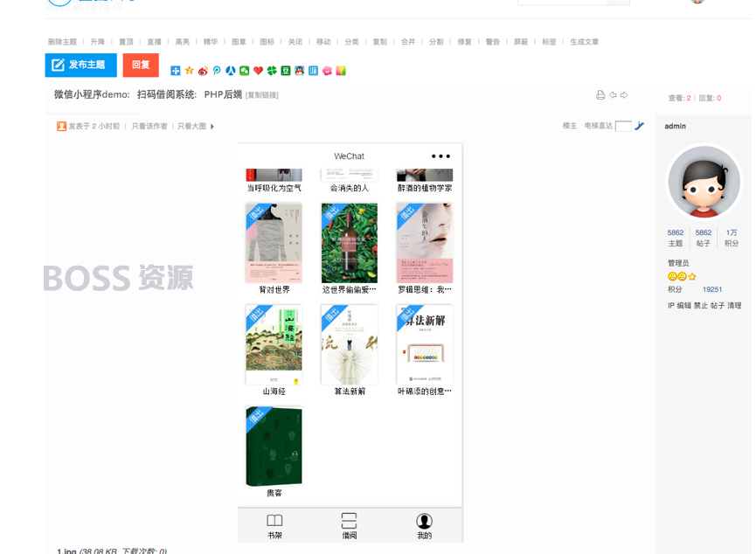Select 标签 in the moderation bar
The image size is (756, 554).
pyautogui.click(x=549, y=42)
